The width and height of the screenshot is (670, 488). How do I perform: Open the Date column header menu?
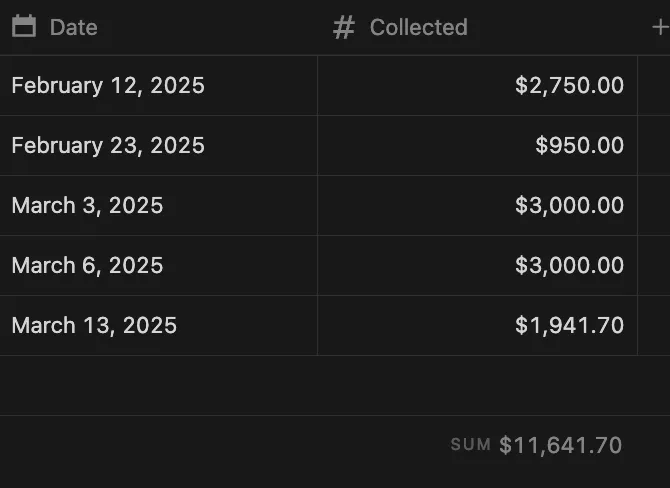pyautogui.click(x=159, y=27)
